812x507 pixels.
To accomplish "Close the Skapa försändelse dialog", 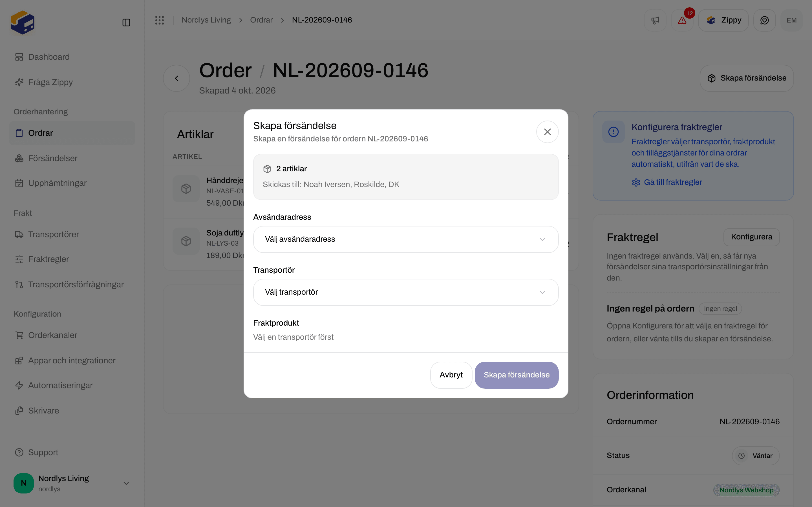I will pos(547,132).
